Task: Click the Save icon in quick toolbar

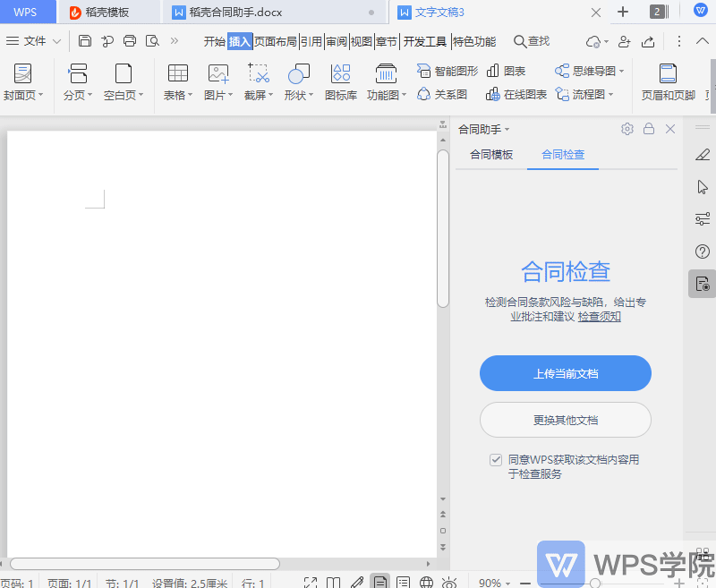Action: coord(85,41)
